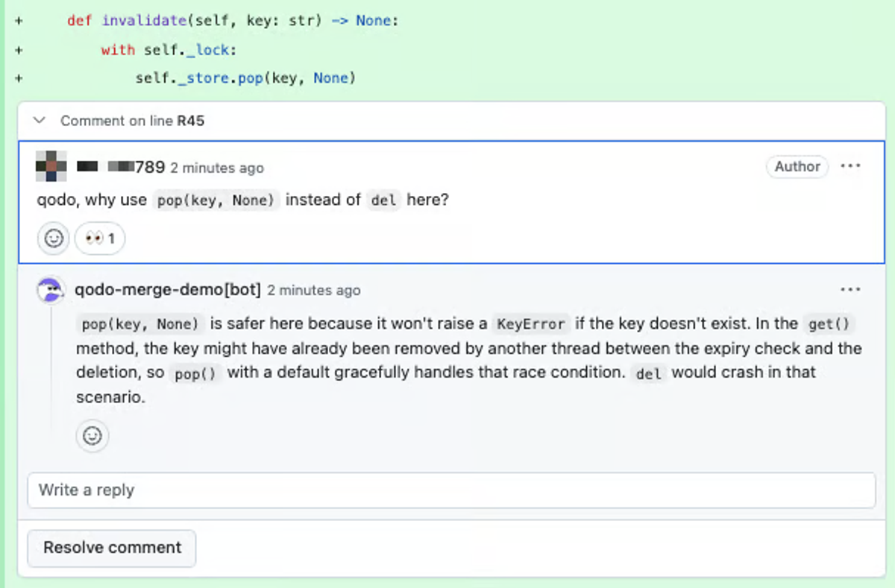Collapse the Comment on line R45 thread
The width and height of the screenshot is (895, 588).
click(x=40, y=120)
